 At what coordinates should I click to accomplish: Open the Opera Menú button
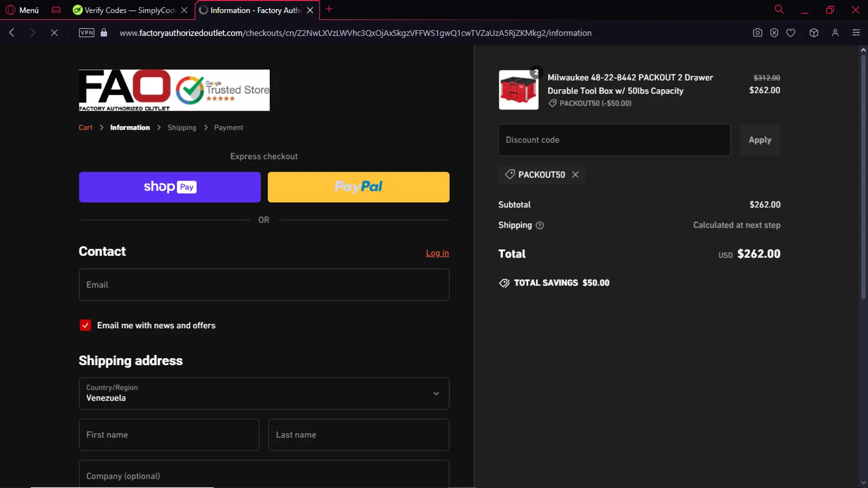click(x=22, y=10)
